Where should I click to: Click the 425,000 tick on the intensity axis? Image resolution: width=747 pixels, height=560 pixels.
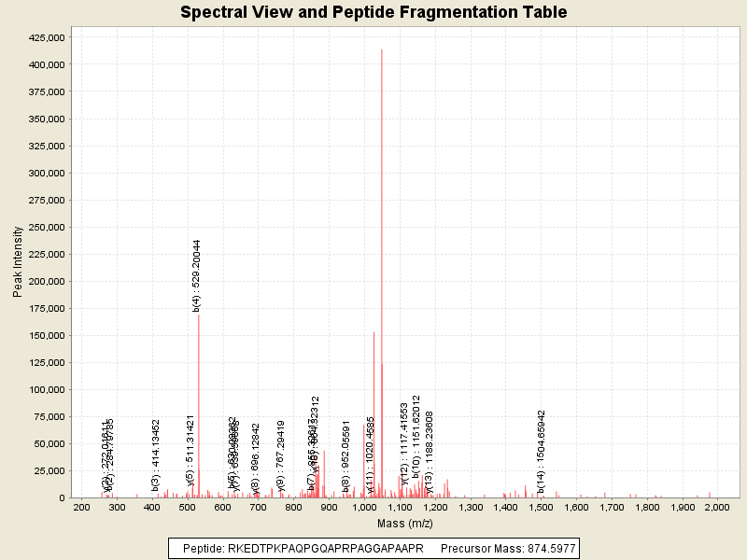[x=44, y=37]
